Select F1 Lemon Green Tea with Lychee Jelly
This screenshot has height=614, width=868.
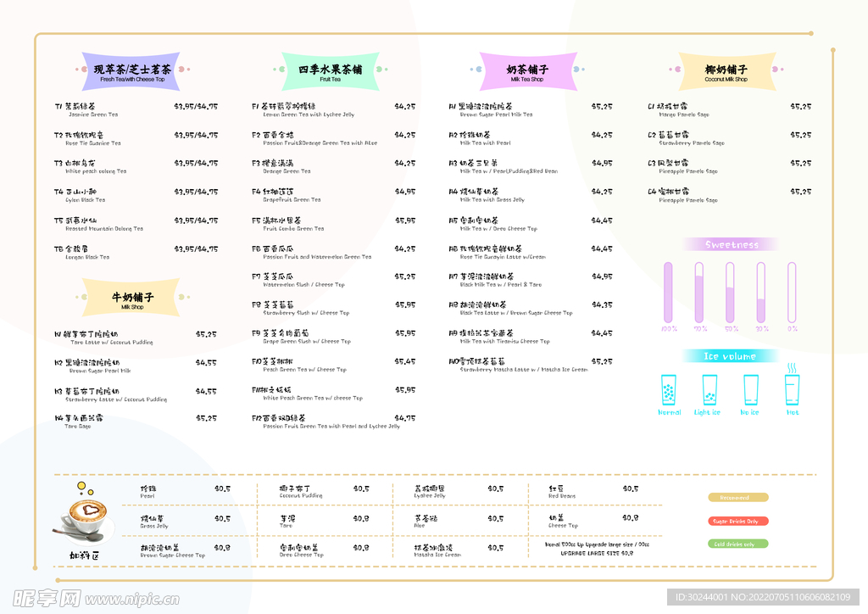click(333, 109)
